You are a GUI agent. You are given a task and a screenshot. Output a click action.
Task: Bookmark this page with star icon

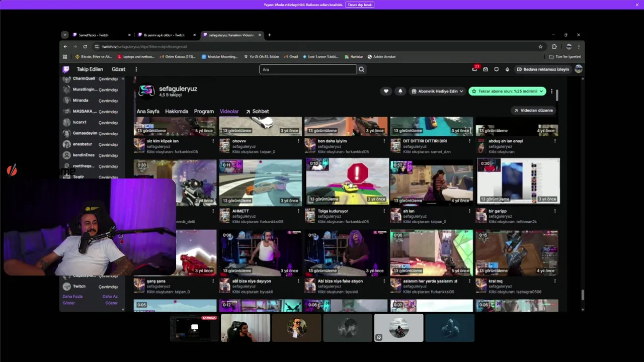540,46
